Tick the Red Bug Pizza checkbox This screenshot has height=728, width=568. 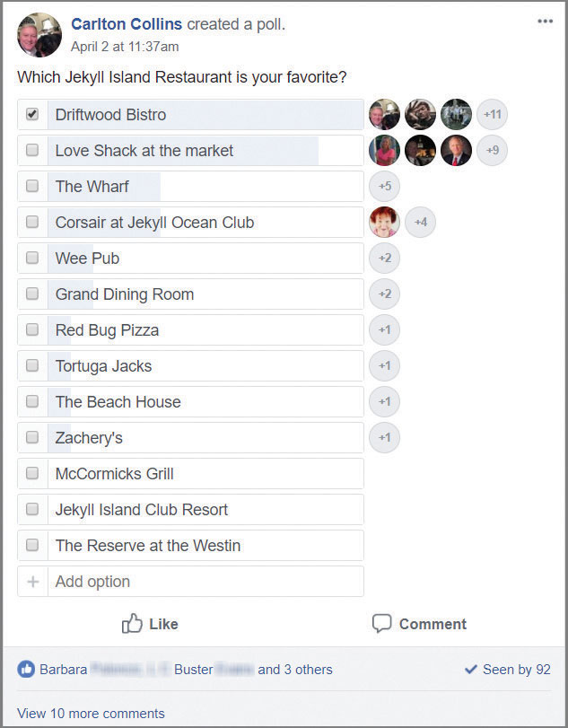point(33,329)
